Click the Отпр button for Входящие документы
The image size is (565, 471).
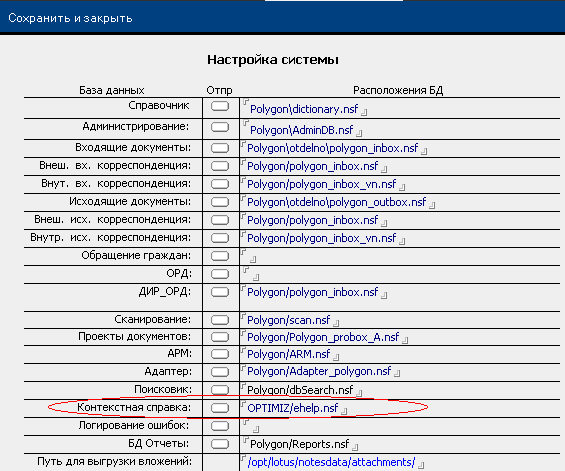220,148
